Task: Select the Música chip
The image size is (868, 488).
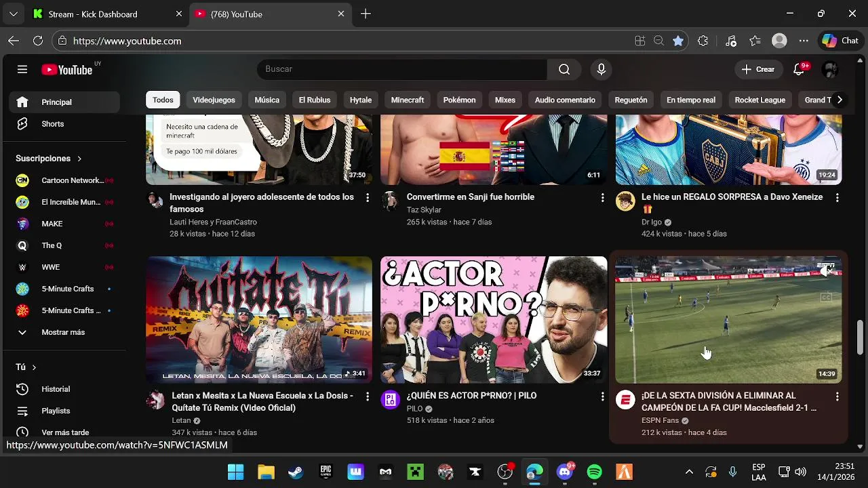Action: (x=267, y=100)
